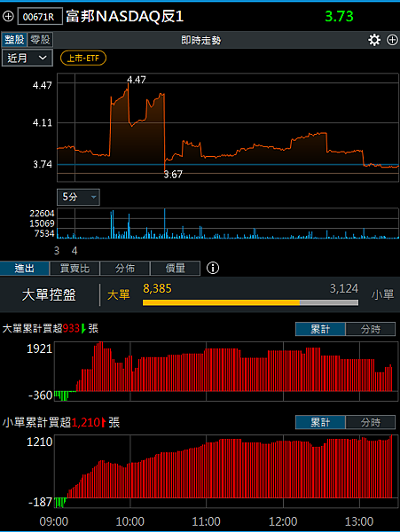Select 累計 for the 大單 chart
Viewport: 400px width, 532px height.
pos(320,329)
